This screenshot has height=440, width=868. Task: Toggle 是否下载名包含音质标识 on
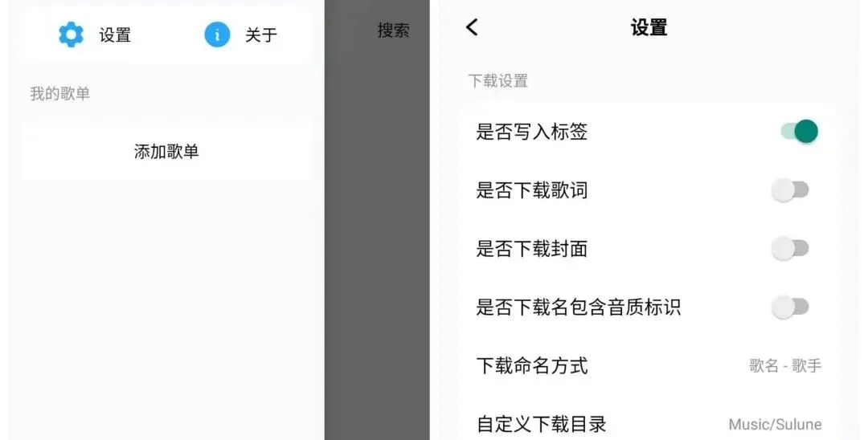pyautogui.click(x=790, y=307)
